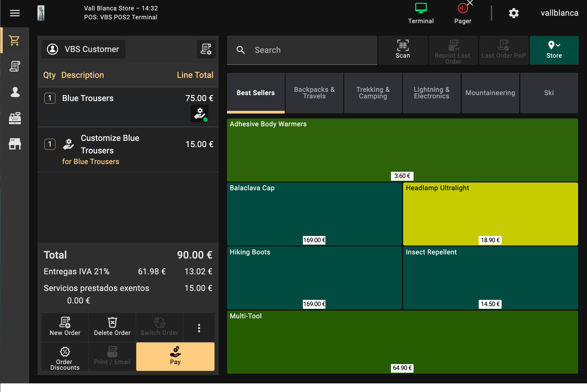Click the service icon under Blue Trousers

(199, 114)
